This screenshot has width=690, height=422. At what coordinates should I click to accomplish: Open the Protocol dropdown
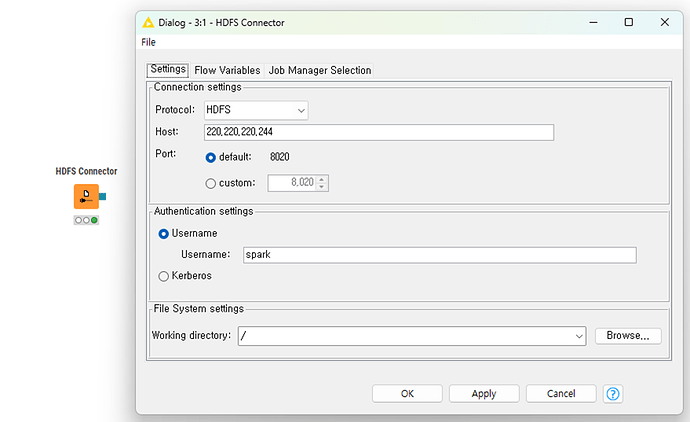tap(255, 109)
